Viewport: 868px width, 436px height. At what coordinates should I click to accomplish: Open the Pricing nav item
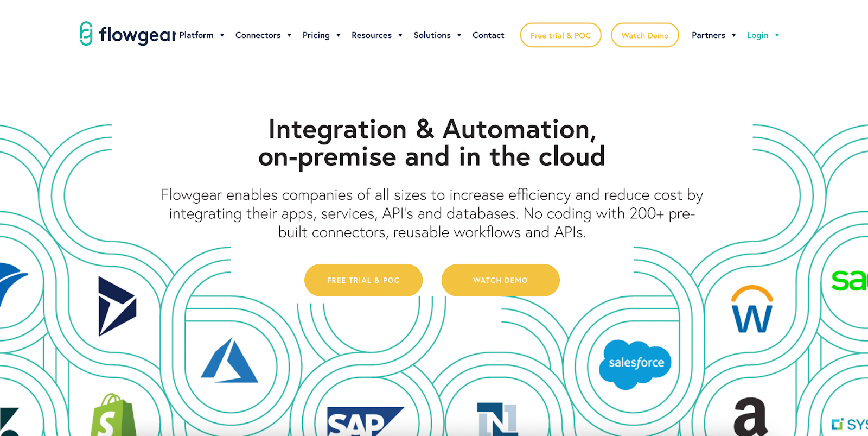(316, 35)
